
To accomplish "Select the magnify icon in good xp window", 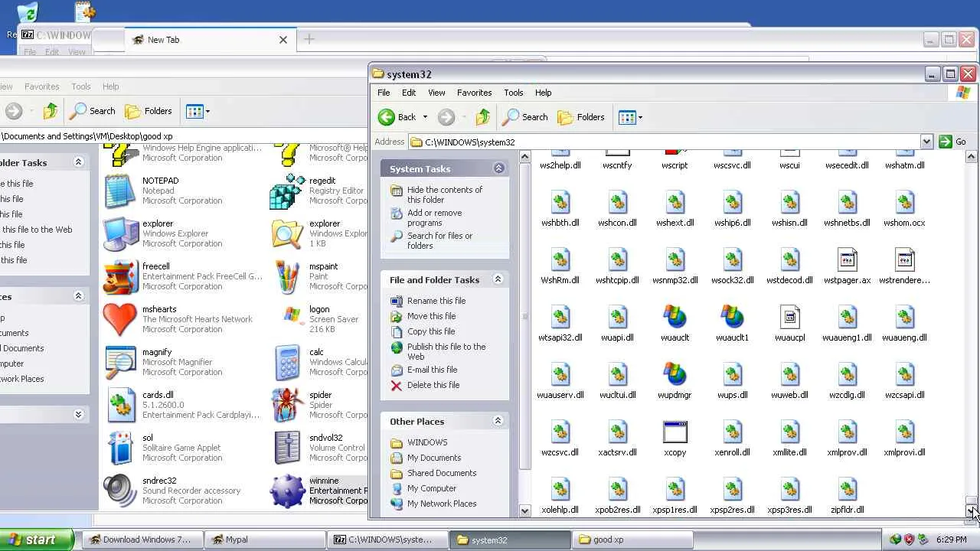I will tap(120, 363).
